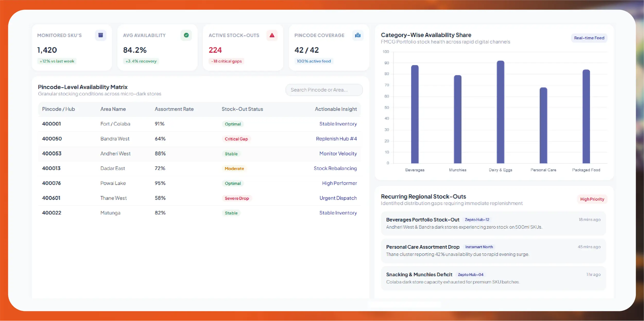
Task: Click the Zepto Hub-04 tag
Action: (470, 275)
